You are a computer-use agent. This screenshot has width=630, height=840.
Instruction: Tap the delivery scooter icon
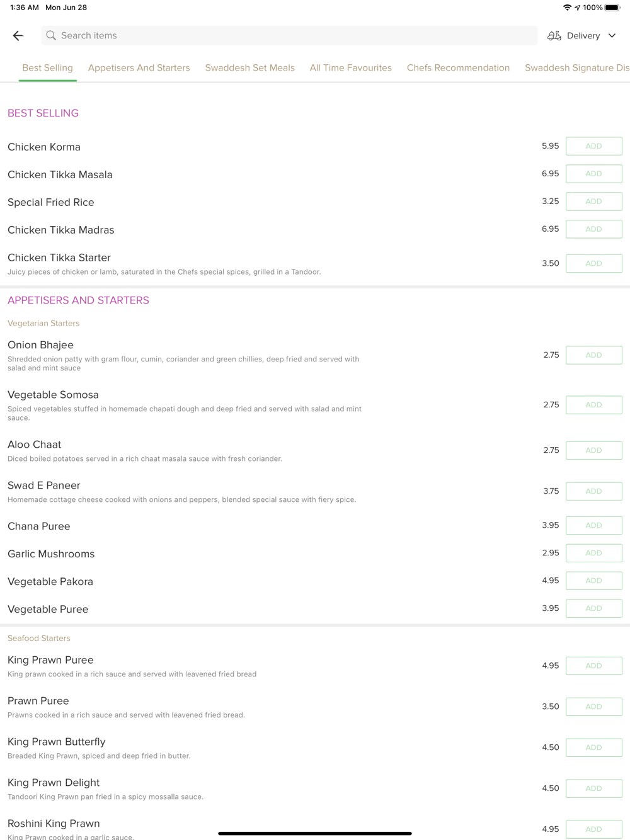click(x=554, y=36)
